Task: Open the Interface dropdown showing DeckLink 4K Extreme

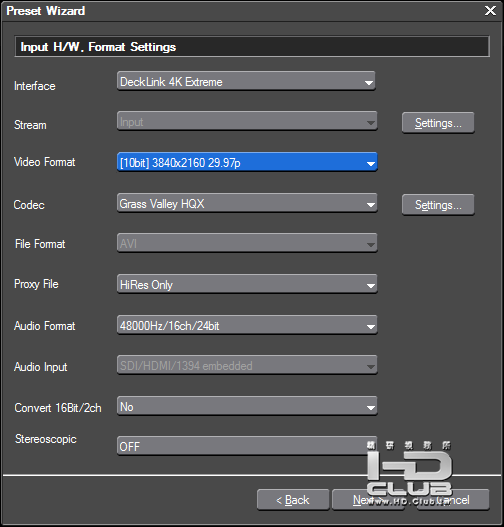Action: pyautogui.click(x=246, y=81)
